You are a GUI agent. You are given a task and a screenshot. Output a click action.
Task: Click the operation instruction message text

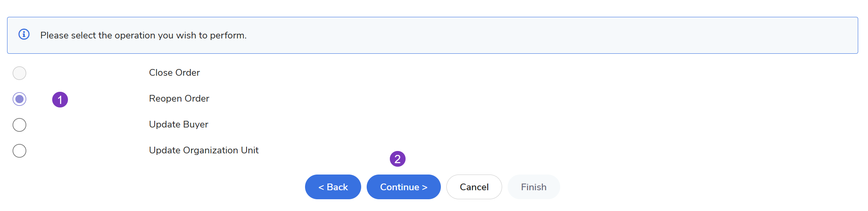click(143, 35)
